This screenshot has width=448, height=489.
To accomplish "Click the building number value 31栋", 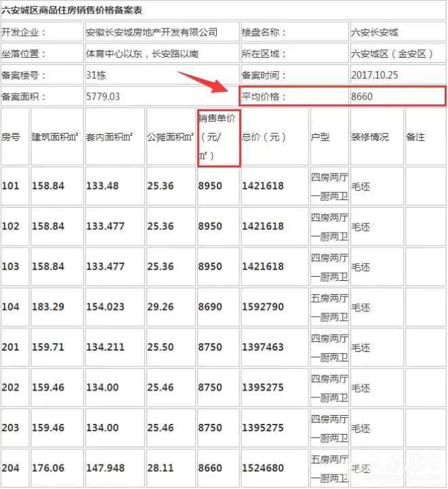I will [x=96, y=75].
